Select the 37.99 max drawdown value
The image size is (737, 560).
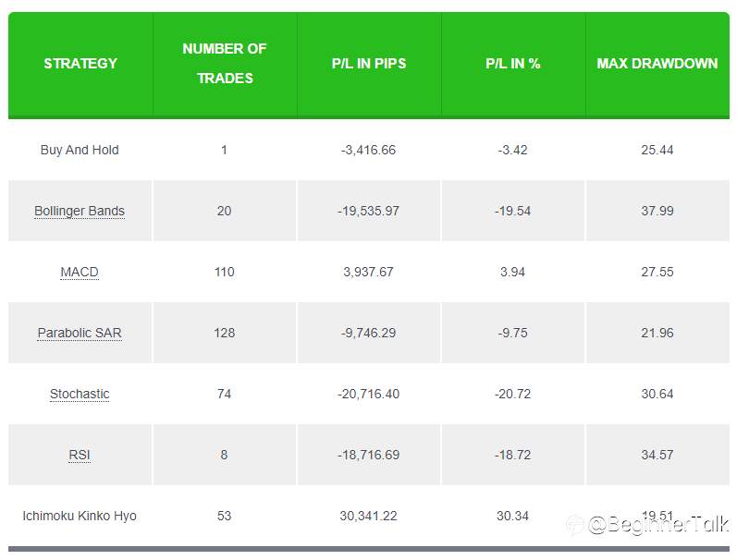point(657,211)
